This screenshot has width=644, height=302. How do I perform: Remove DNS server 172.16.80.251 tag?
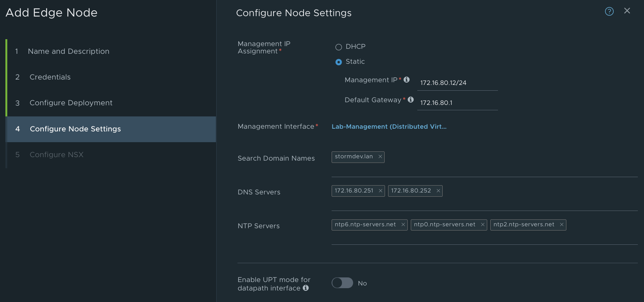(x=380, y=191)
